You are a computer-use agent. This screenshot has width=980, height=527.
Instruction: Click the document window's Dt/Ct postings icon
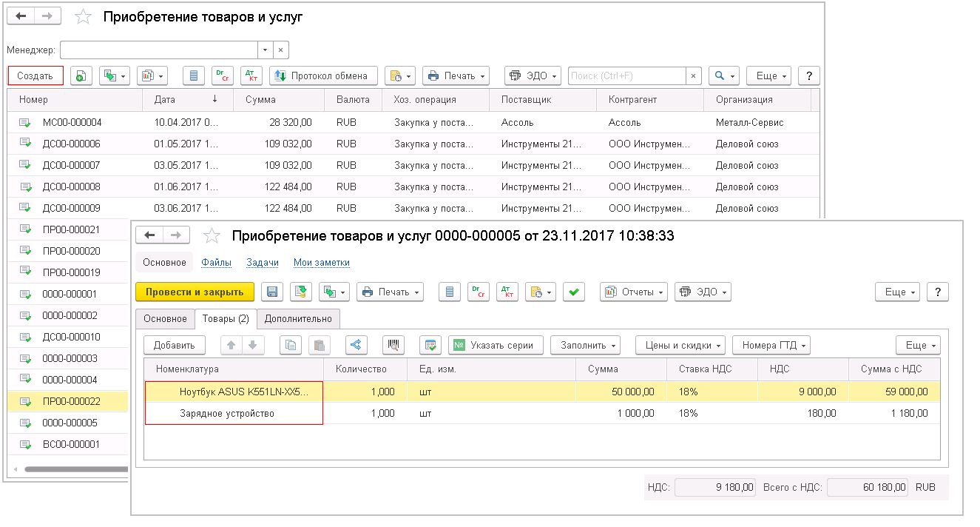coord(479,292)
